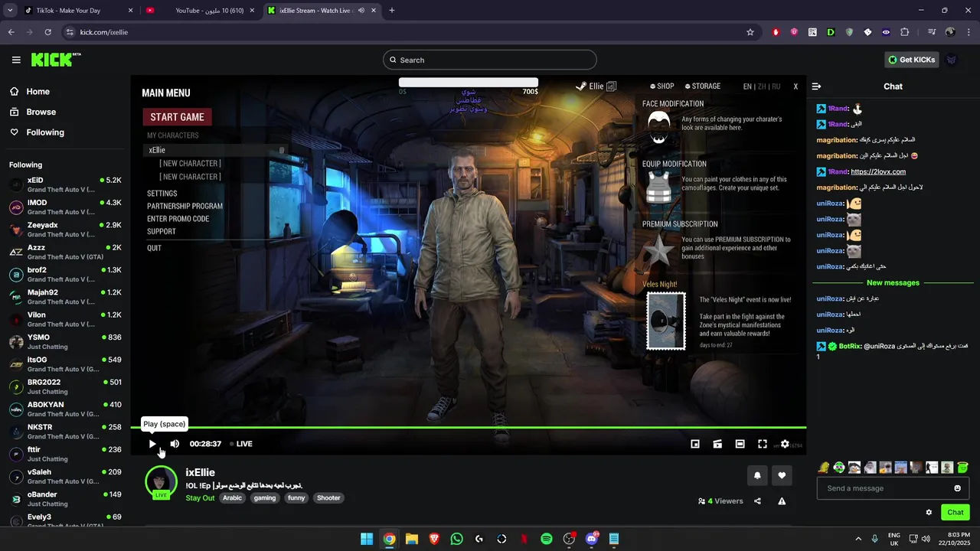Open chat settings gear

(x=929, y=513)
